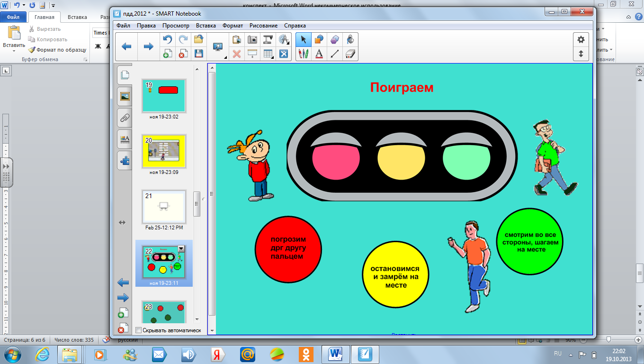Open the Add-ons puzzle piece tab
Viewport: 644px width, 364px height.
(125, 160)
